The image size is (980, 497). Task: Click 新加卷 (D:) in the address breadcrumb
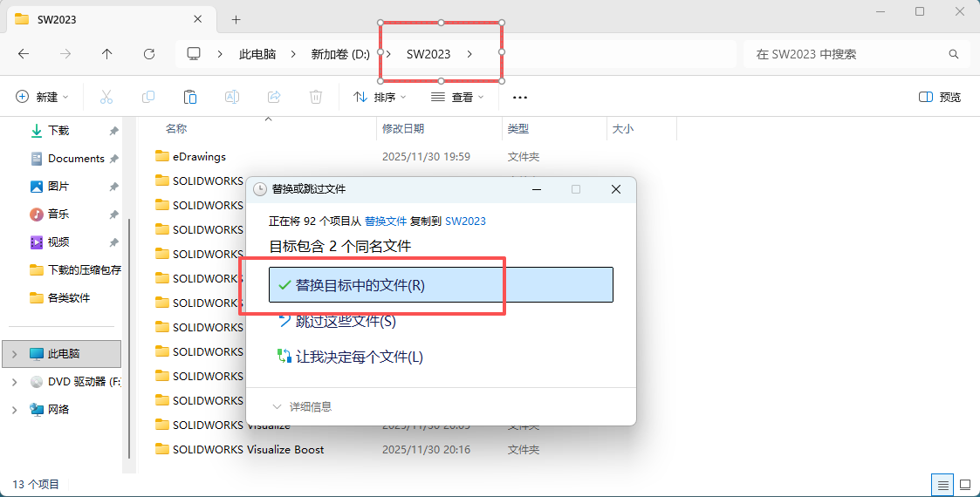(x=340, y=54)
